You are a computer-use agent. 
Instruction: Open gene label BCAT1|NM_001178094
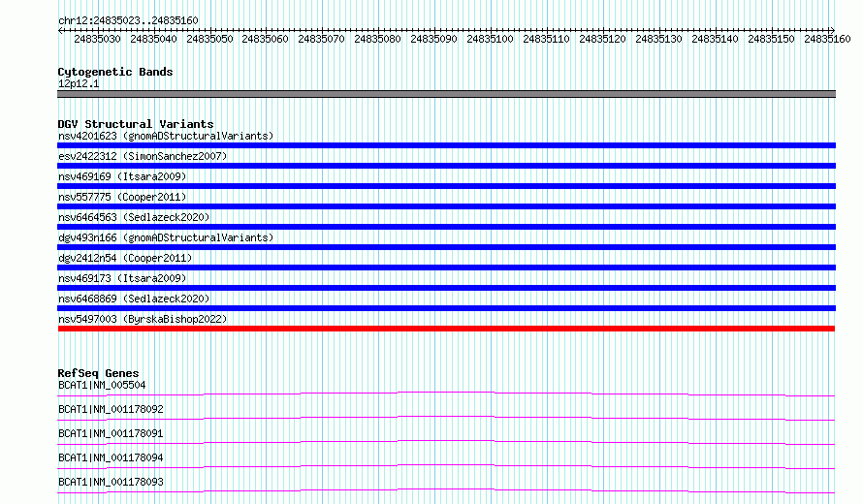coord(111,457)
